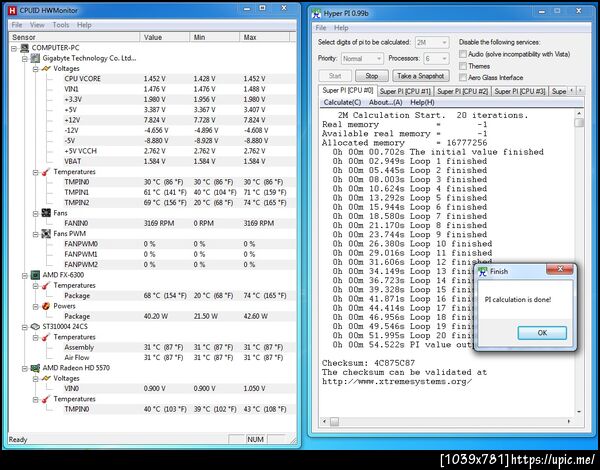This screenshot has height=470, width=600.
Task: Click the Stop button in Hyper PI
Action: (x=372, y=76)
